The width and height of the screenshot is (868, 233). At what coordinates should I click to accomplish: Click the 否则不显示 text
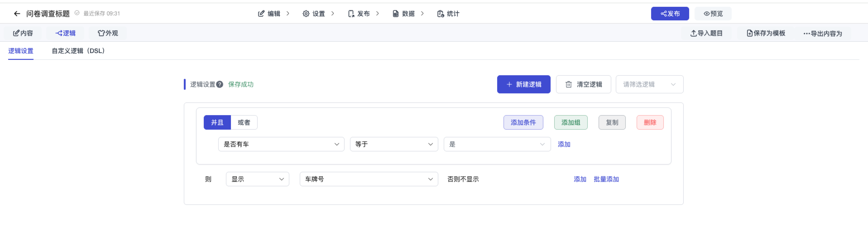tap(463, 179)
